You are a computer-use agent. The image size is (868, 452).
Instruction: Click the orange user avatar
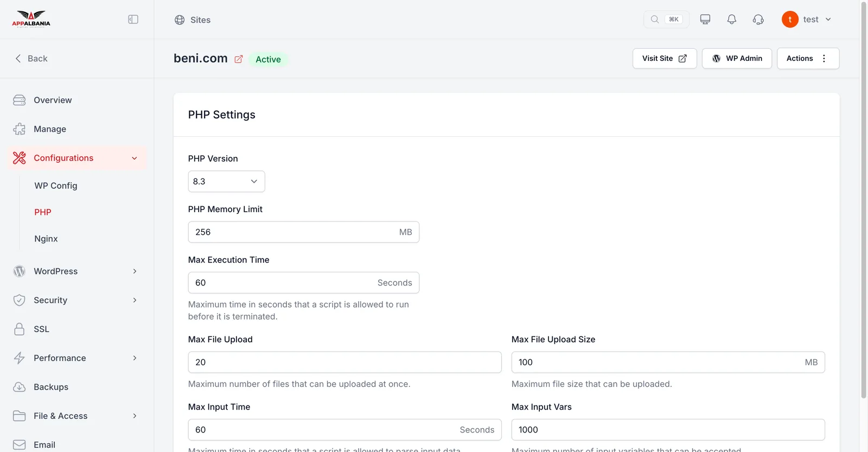click(790, 20)
